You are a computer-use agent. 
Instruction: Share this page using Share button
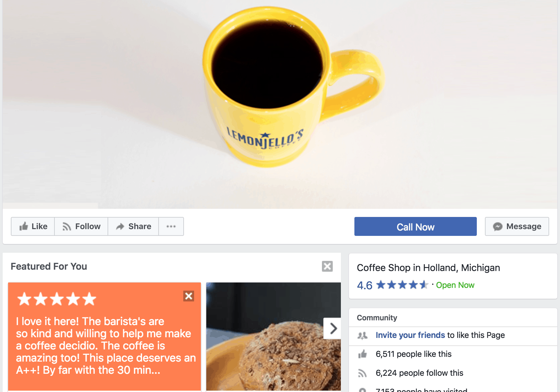tap(133, 226)
